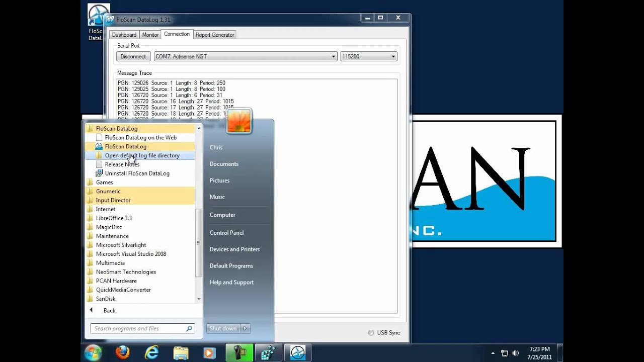644x362 pixels.
Task: Open FloScan DataLog on the Web
Action: 140,137
